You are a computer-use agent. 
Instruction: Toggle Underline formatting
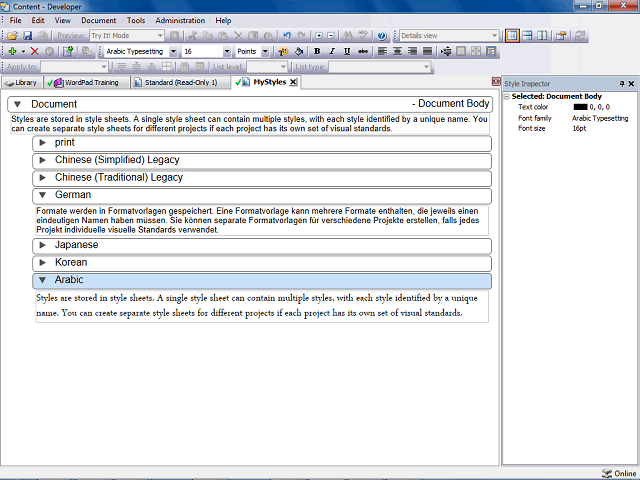(x=347, y=51)
